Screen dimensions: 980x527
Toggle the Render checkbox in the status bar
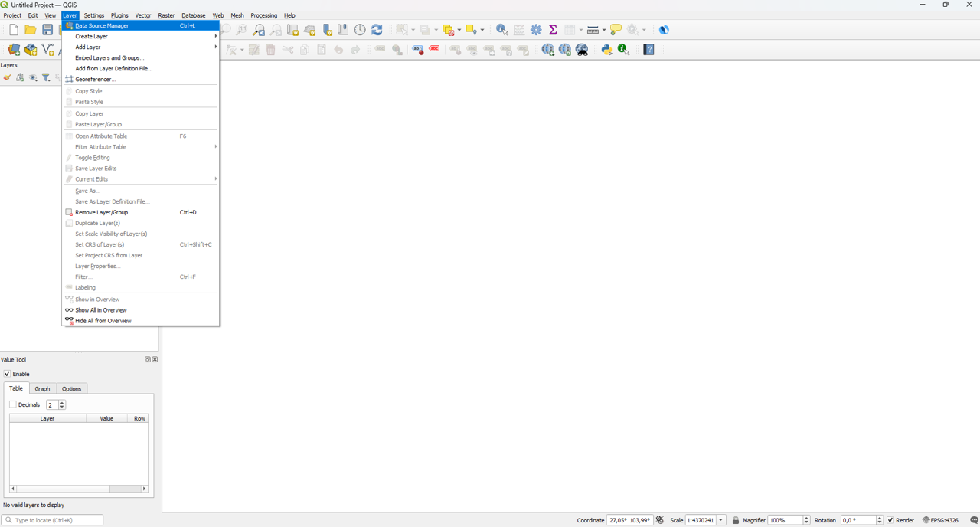click(890, 520)
